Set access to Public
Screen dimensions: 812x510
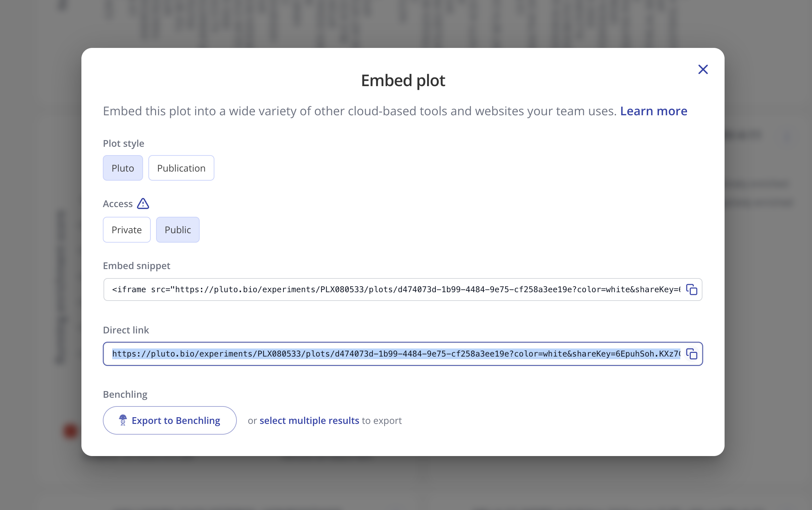click(178, 230)
